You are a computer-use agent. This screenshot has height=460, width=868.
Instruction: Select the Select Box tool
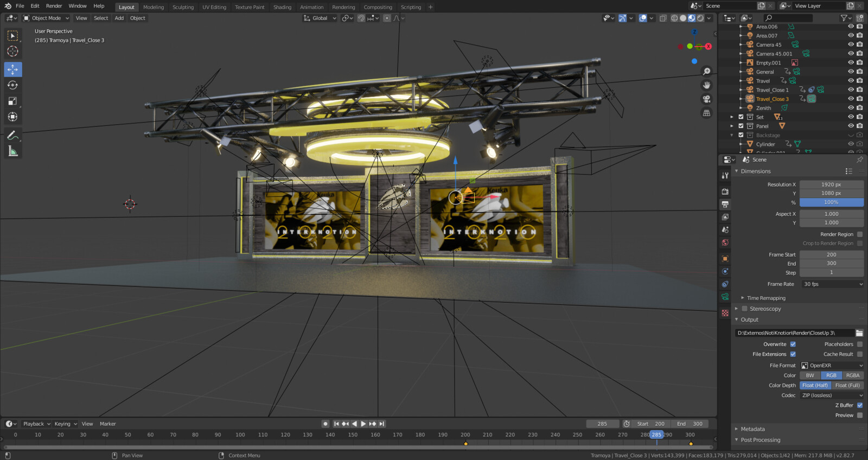pyautogui.click(x=12, y=36)
